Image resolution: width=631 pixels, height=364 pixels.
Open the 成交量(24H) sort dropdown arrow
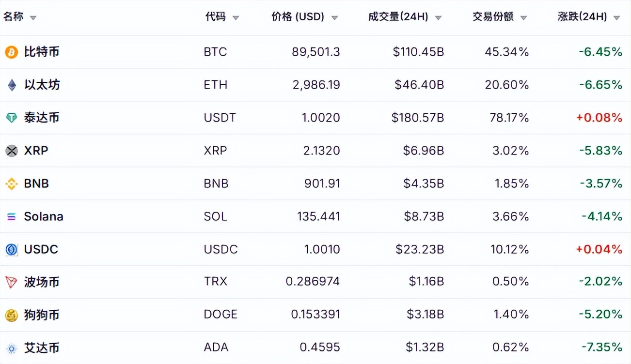(438, 18)
